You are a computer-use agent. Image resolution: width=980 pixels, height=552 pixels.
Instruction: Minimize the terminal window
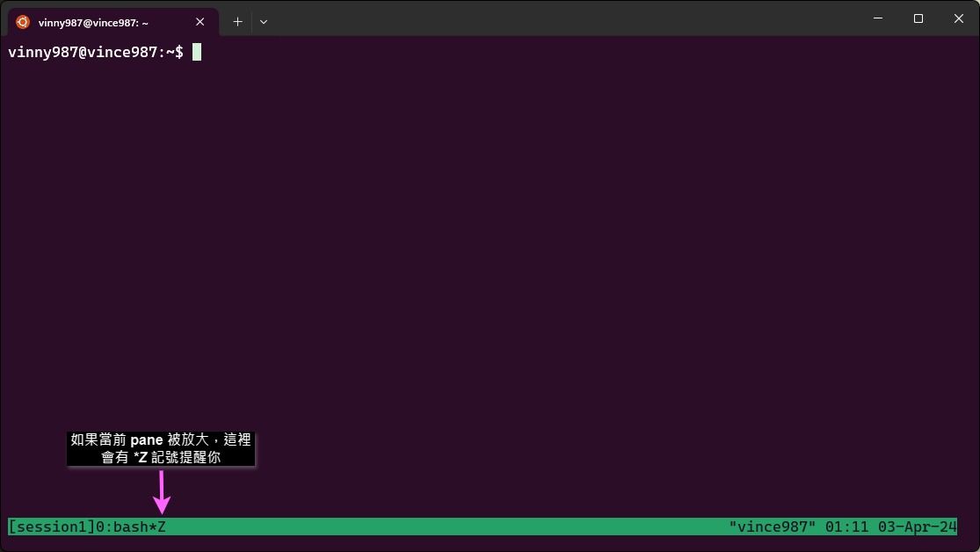pyautogui.click(x=877, y=18)
